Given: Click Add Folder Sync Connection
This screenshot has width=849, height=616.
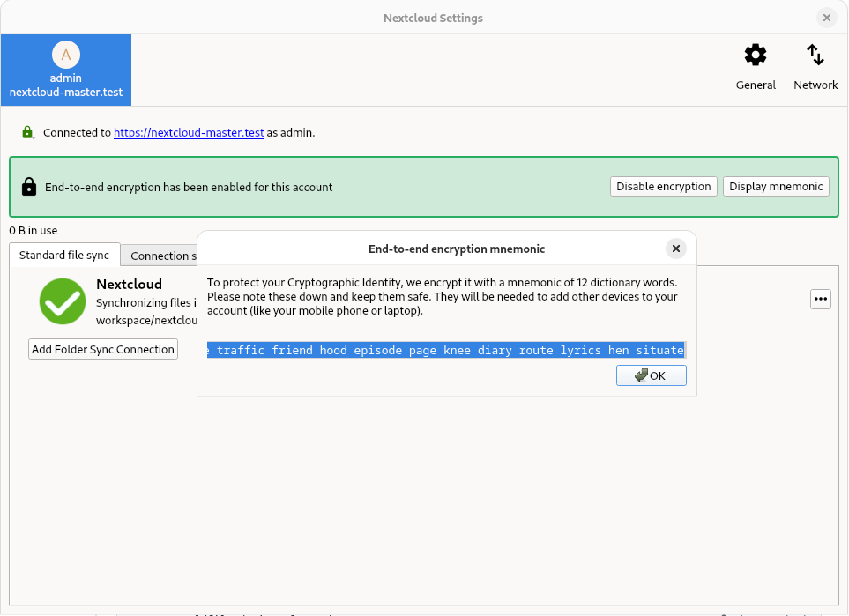Looking at the screenshot, I should coord(103,350).
